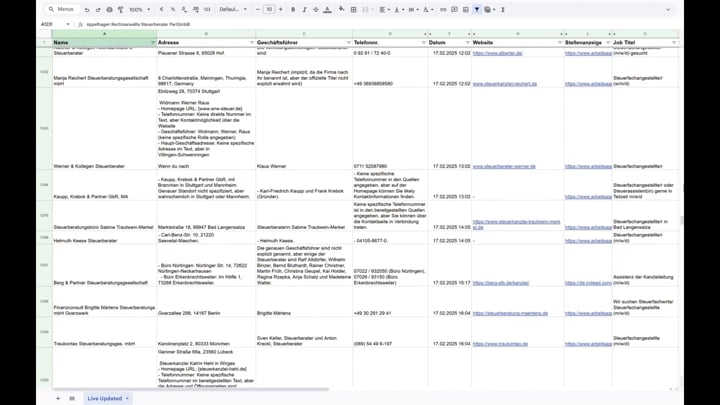Open Live Updated tab menu arrow
The height and width of the screenshot is (405, 720).
127,399
